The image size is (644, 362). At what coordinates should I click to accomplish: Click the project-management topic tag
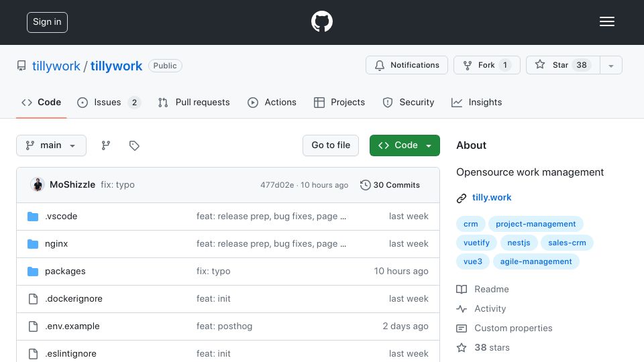coord(535,224)
